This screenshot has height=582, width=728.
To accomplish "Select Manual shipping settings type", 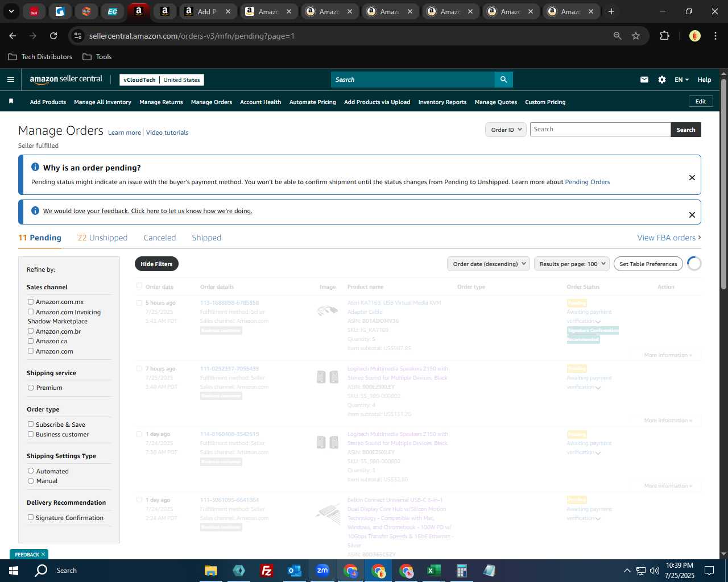I will tap(31, 481).
